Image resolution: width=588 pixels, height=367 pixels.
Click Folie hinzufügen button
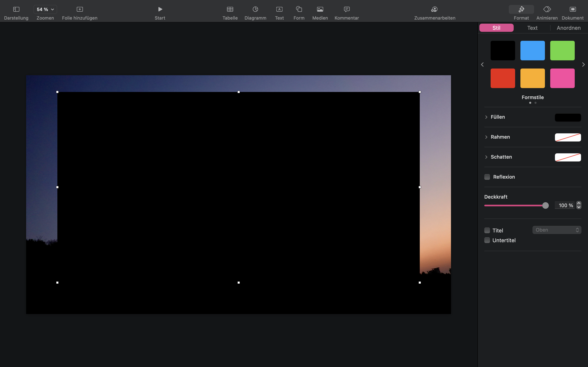[x=80, y=9]
